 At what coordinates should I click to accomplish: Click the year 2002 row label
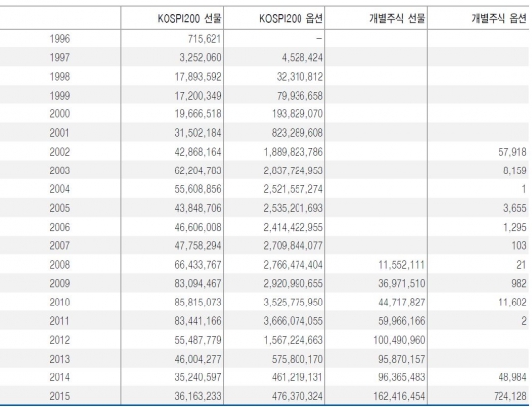click(x=60, y=152)
